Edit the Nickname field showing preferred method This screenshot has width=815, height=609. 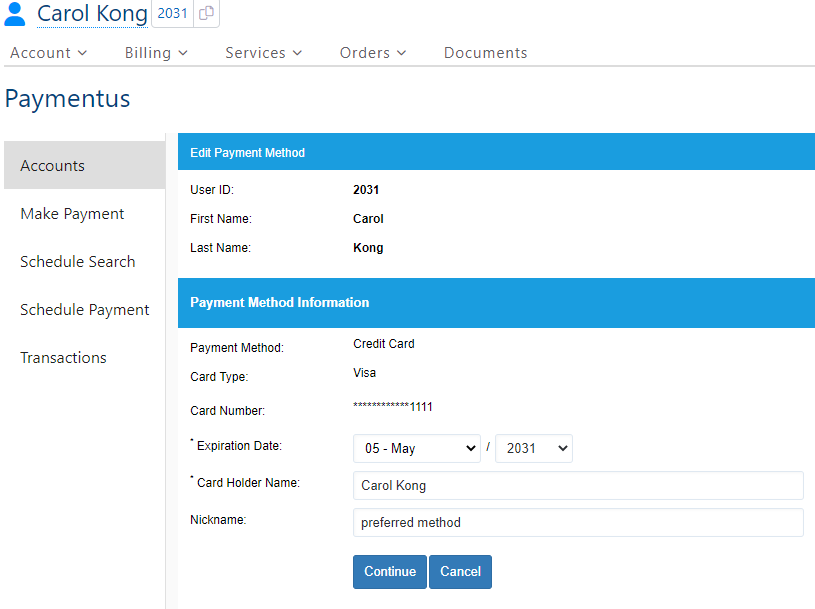tap(578, 522)
